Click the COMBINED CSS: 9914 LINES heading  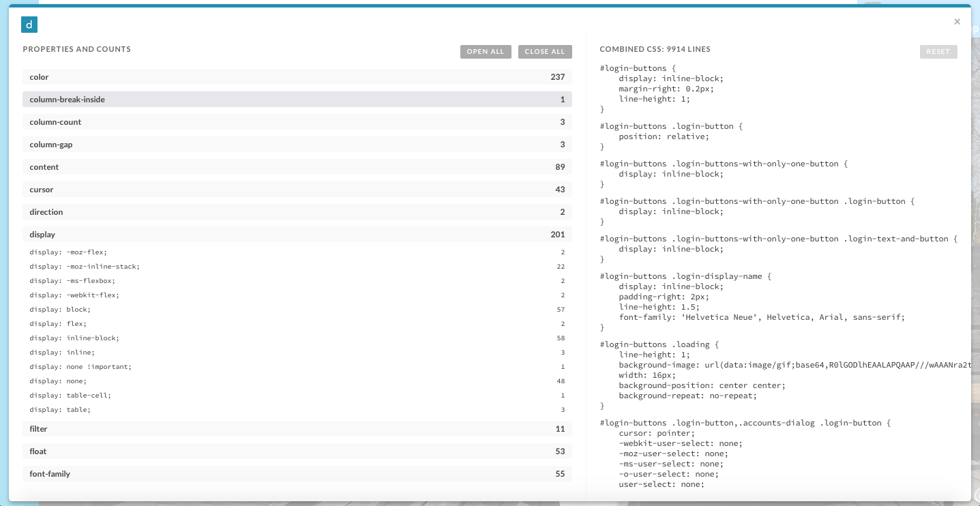click(655, 49)
